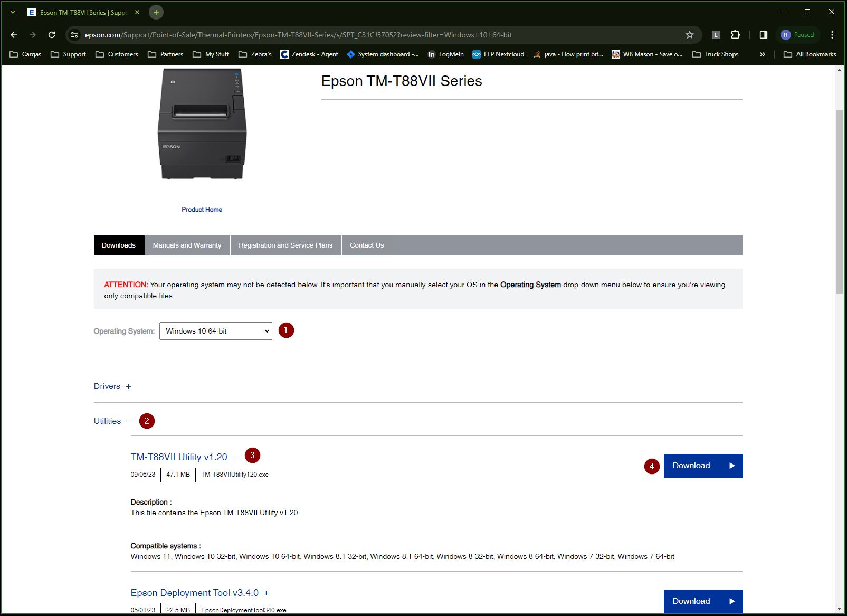The image size is (847, 616).
Task: Open the Partners bookmark folder
Action: 166,54
